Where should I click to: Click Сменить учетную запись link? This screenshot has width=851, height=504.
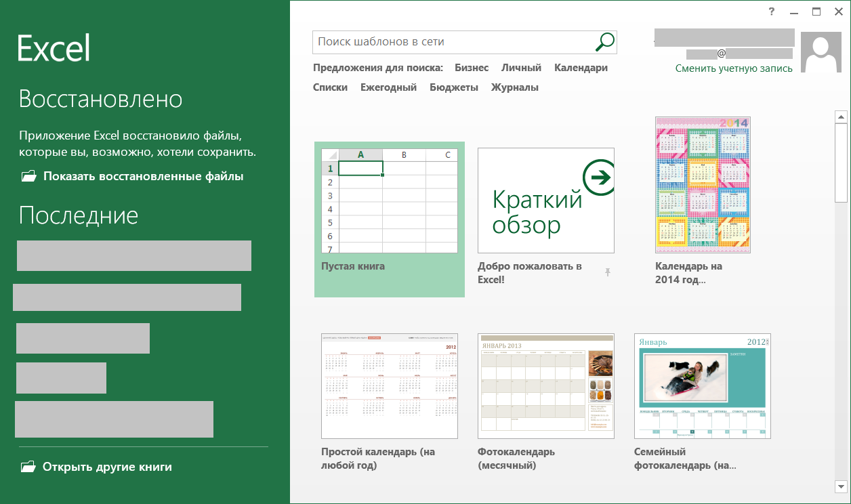click(734, 68)
